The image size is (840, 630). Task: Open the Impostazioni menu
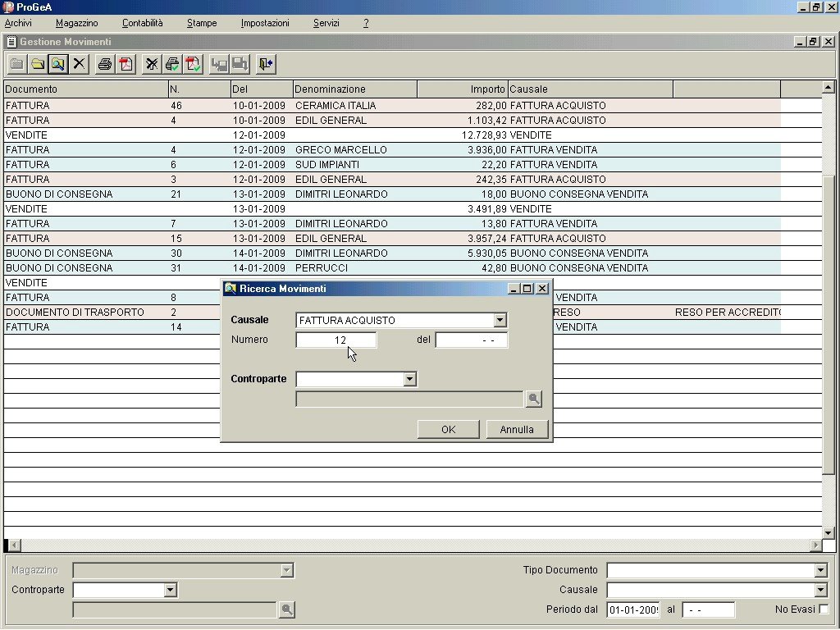pos(265,23)
